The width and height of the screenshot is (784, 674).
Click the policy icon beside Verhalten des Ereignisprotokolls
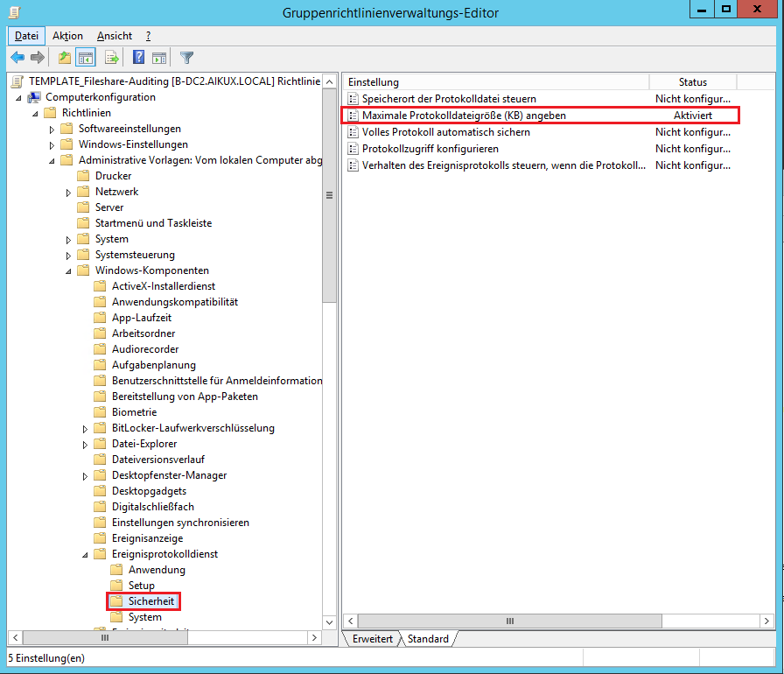click(353, 165)
